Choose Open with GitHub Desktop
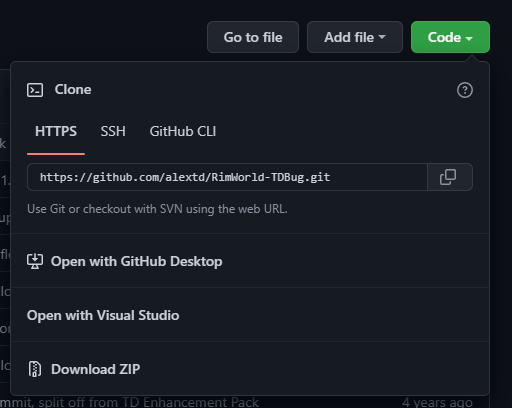Image resolution: width=512 pixels, height=408 pixels. click(x=136, y=261)
